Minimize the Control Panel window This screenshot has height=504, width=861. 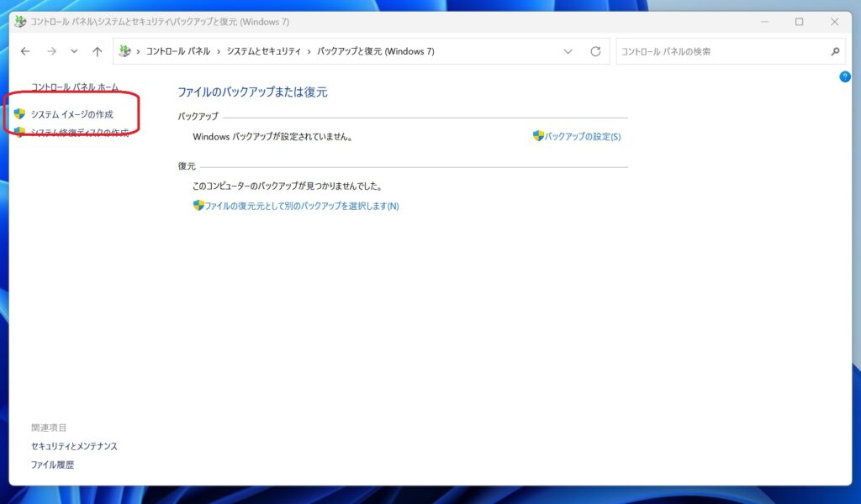point(764,22)
